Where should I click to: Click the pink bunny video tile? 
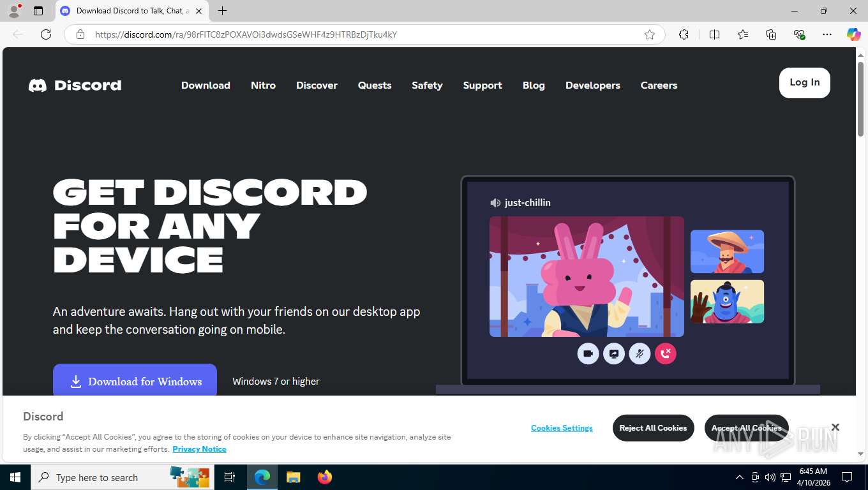(x=587, y=276)
